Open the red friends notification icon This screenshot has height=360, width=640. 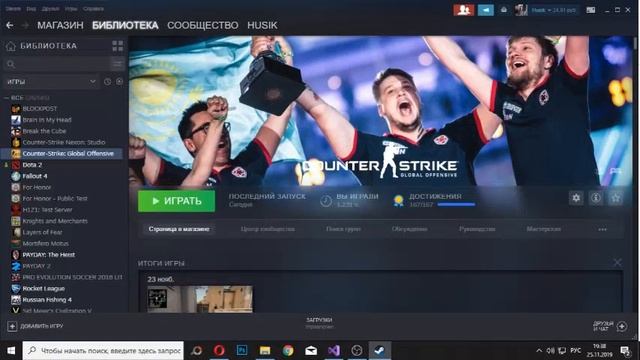[464, 10]
